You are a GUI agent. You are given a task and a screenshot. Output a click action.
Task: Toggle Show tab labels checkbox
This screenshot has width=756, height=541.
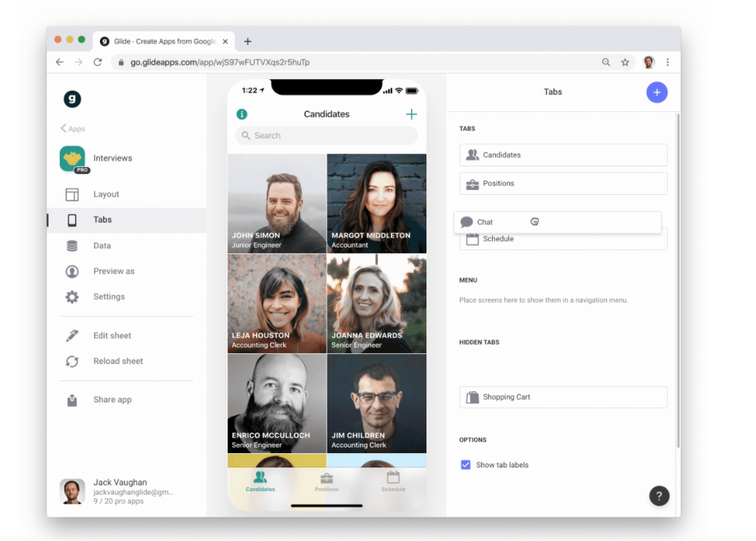coord(466,465)
